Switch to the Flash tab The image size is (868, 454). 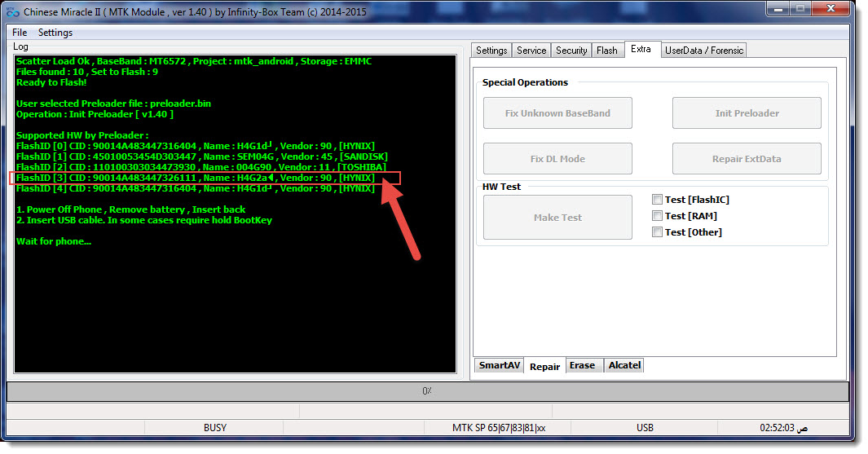click(606, 51)
